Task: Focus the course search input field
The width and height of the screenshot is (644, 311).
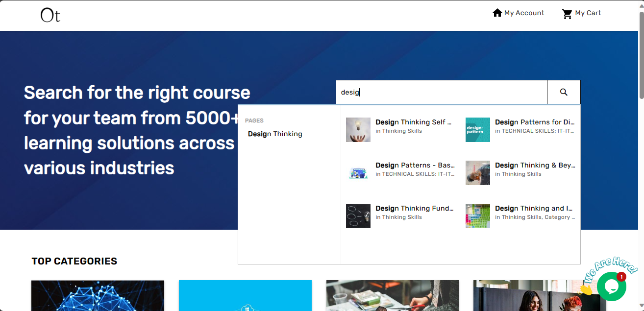Action: click(x=441, y=92)
